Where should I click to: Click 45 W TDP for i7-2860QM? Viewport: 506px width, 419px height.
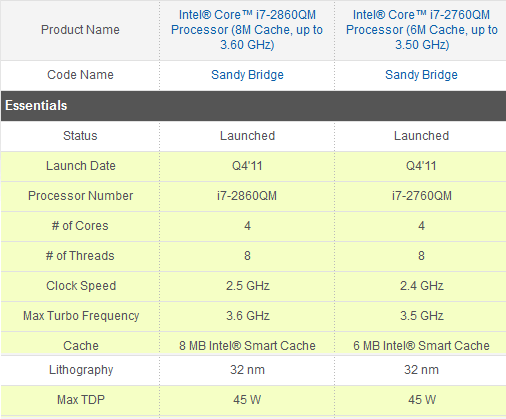[247, 400]
